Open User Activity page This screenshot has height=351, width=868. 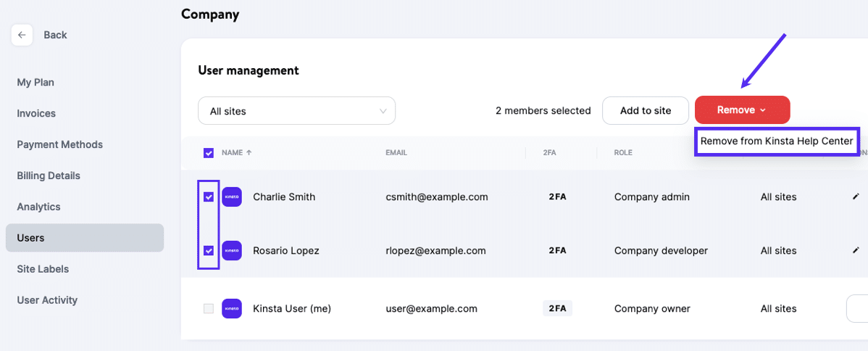[47, 300]
